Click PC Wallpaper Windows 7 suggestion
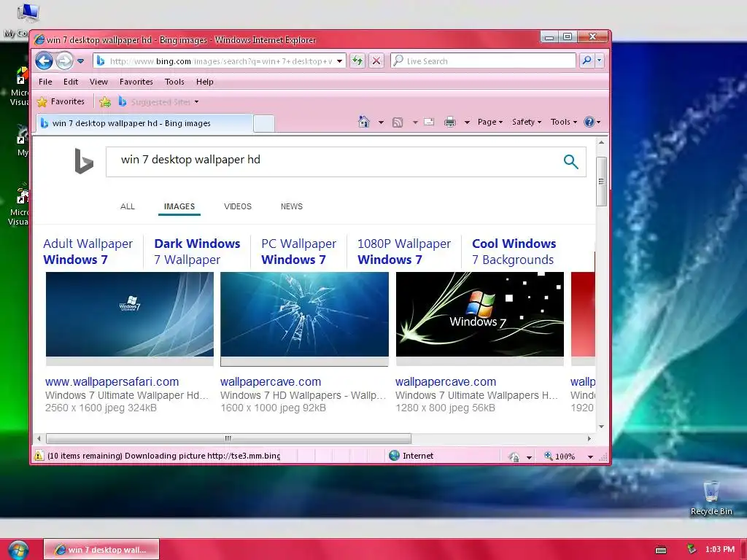The width and height of the screenshot is (747, 560). click(298, 252)
